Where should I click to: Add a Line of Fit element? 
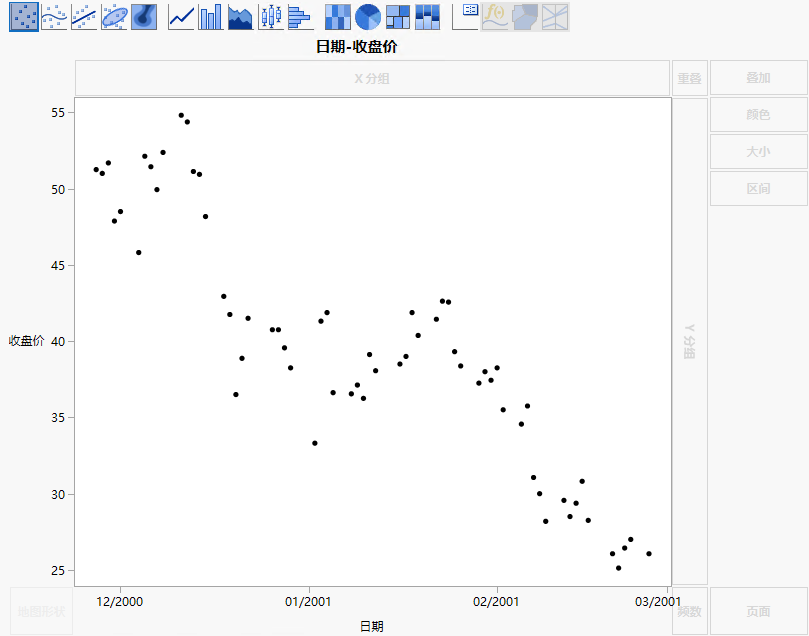pos(84,17)
